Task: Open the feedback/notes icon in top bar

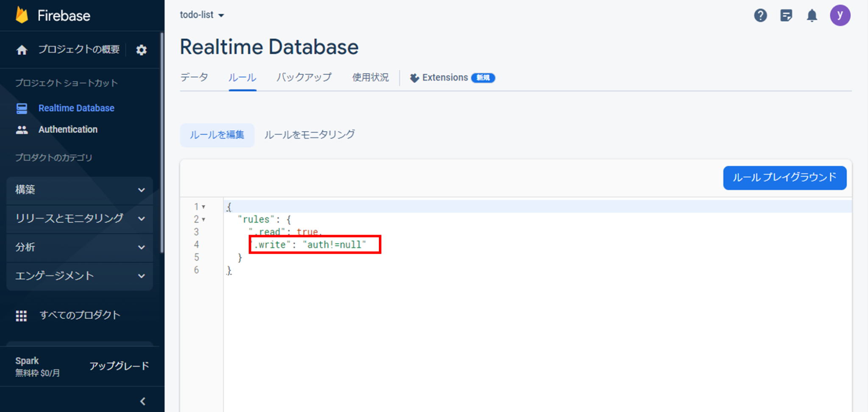Action: [x=786, y=15]
